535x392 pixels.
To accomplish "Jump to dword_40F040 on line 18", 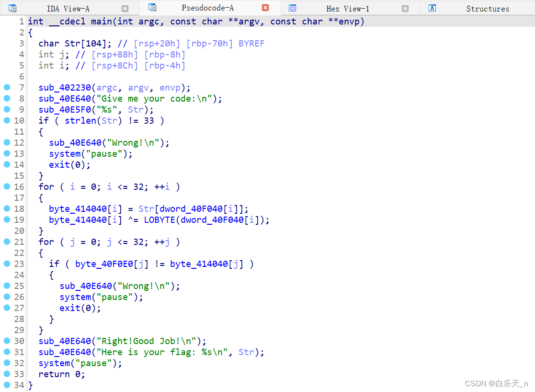I will [x=191, y=208].
